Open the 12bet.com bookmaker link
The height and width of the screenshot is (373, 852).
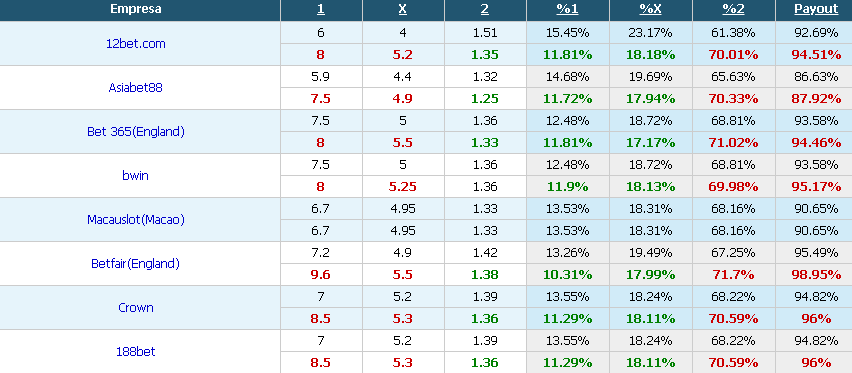pos(135,43)
